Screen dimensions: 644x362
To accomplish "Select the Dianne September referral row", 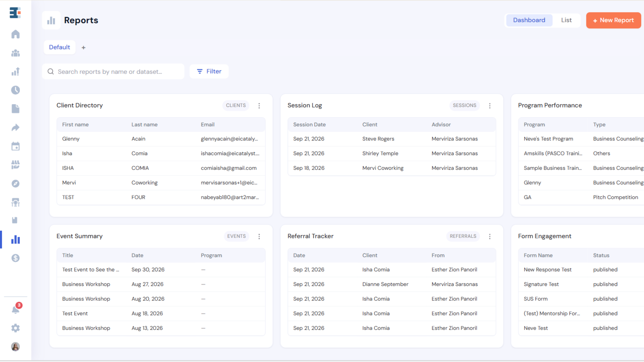I will point(392,284).
